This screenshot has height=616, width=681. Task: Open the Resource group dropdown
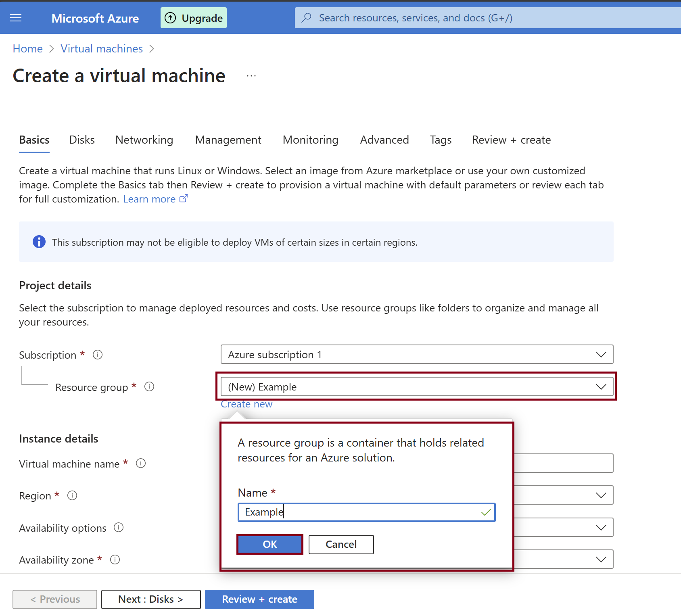601,386
